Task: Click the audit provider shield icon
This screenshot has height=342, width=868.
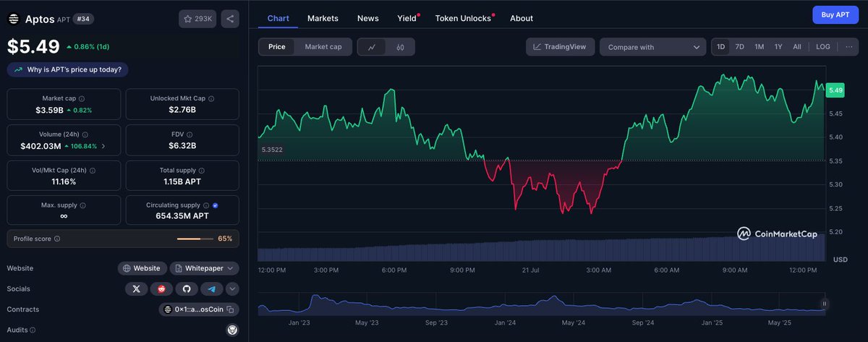Action: [x=232, y=330]
